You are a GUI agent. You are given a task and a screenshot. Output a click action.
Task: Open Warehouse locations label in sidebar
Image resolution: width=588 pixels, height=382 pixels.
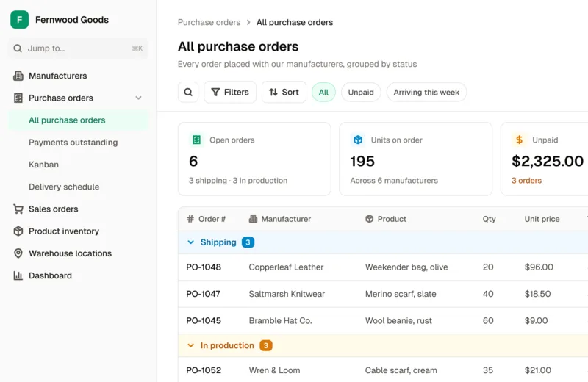click(x=70, y=253)
